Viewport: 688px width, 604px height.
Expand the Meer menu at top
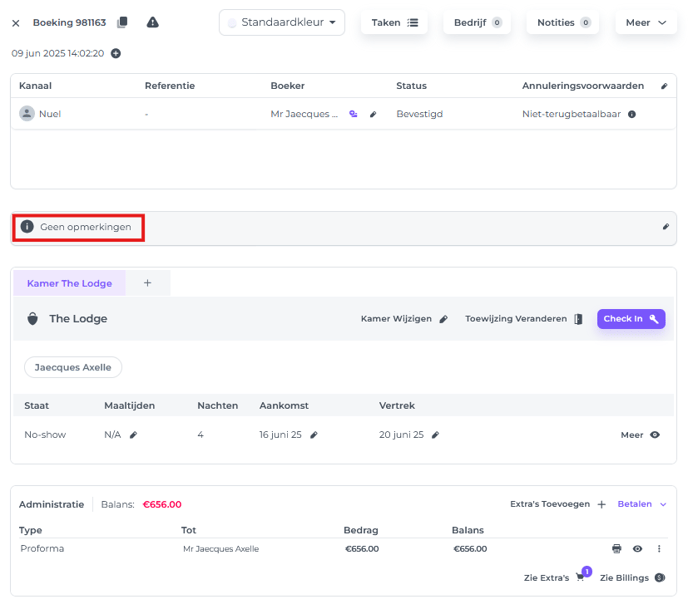pyautogui.click(x=646, y=22)
